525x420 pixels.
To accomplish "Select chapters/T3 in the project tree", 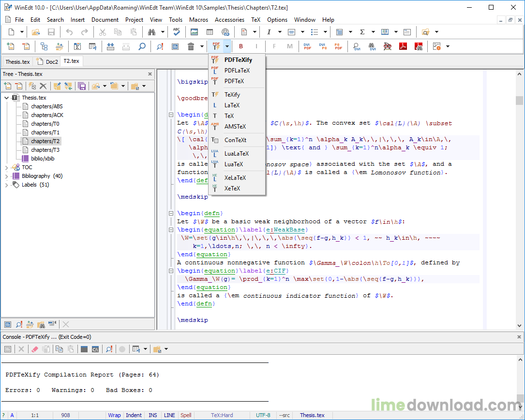I will (x=45, y=150).
